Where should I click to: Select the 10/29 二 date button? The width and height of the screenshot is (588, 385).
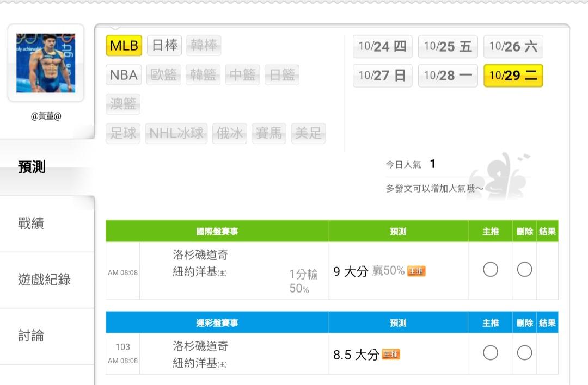513,76
